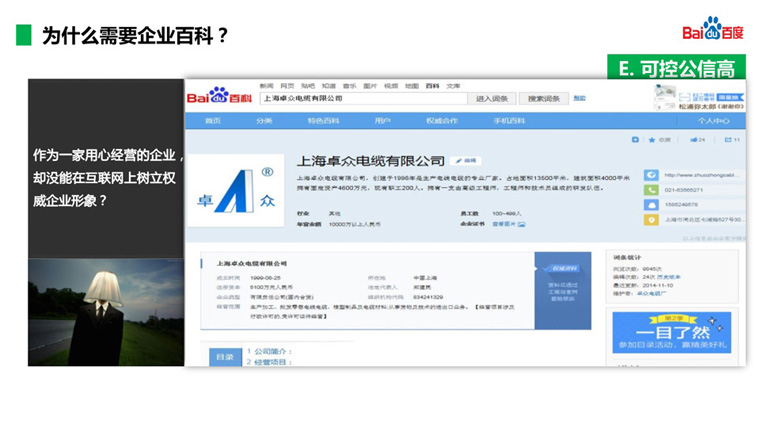Click the 中国上海 location value

[x=425, y=278]
